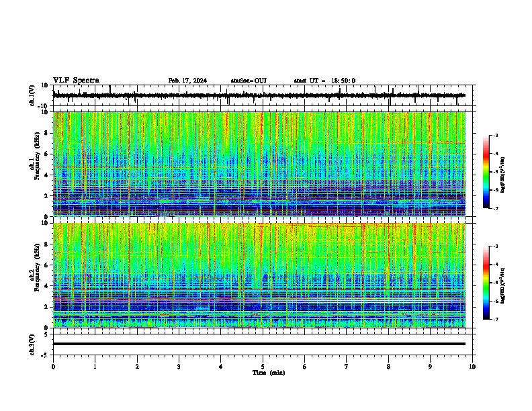Click the ch.1 voltage waveform trace
Image resolution: width=532 pixels, height=411 pixels.
(x=259, y=95)
